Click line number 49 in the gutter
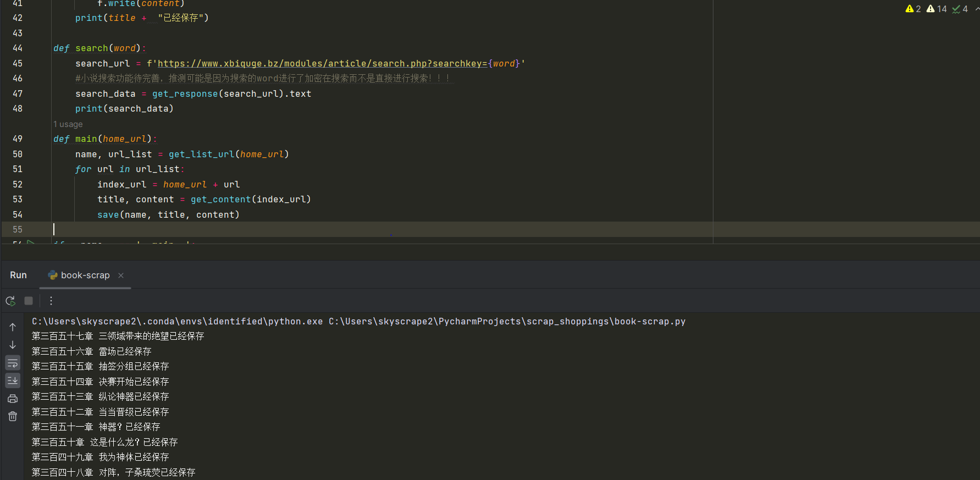The width and height of the screenshot is (980, 480). coord(18,139)
